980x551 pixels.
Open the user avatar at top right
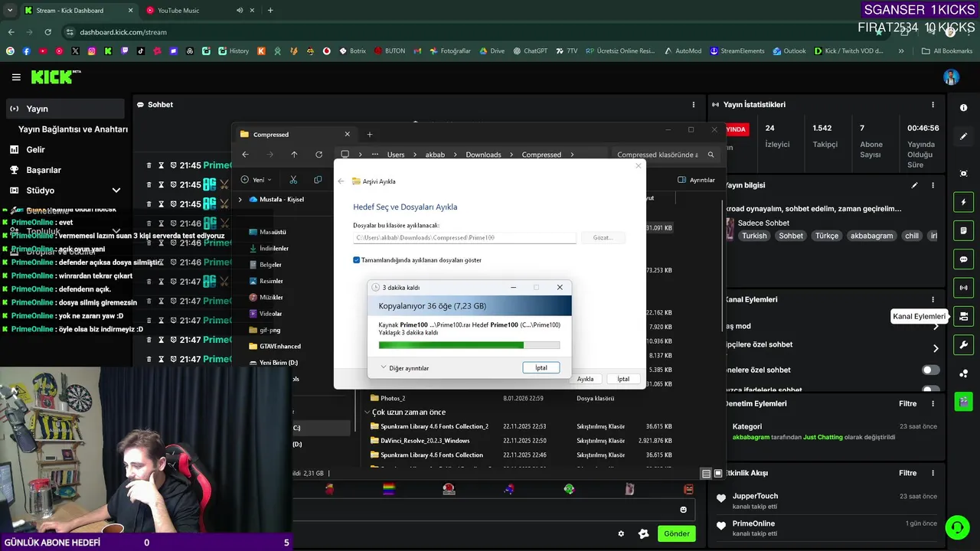pos(951,77)
